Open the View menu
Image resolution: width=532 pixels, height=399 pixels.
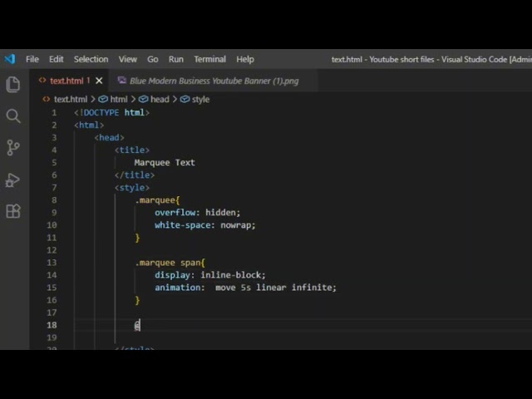pos(127,59)
